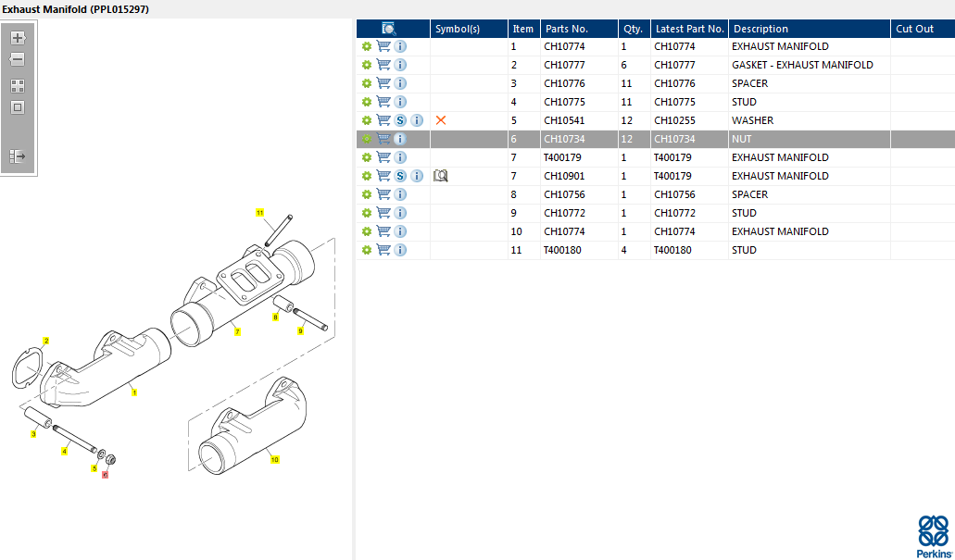Click the single-square fit view icon

click(x=18, y=107)
